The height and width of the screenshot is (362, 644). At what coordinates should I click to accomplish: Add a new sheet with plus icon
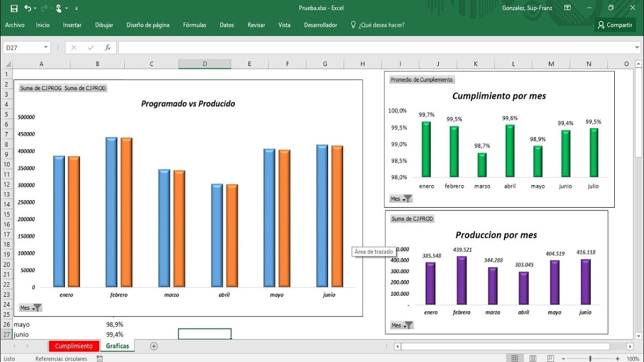click(154, 346)
